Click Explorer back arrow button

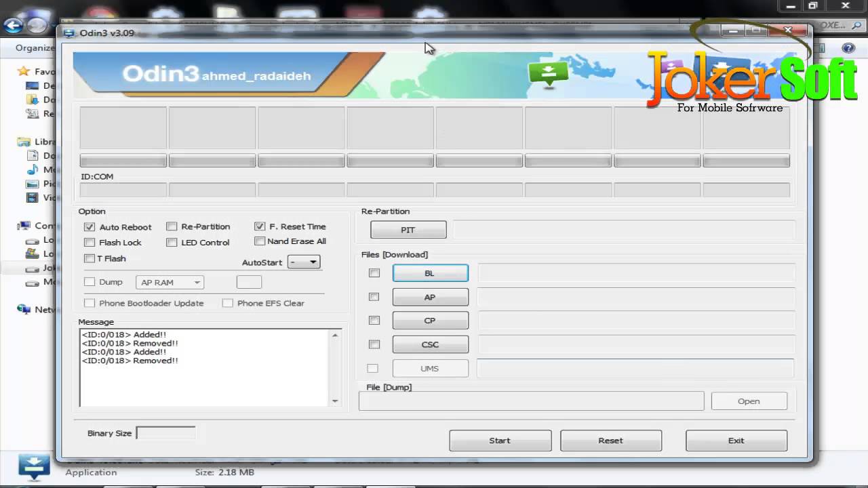(13, 26)
